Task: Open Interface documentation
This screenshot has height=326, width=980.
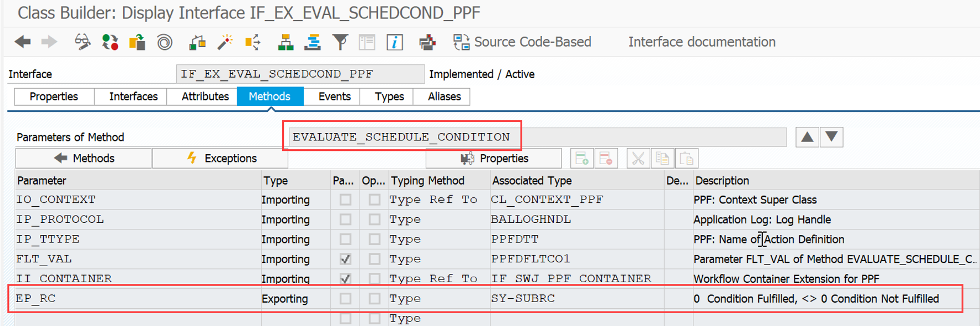Action: point(702,42)
